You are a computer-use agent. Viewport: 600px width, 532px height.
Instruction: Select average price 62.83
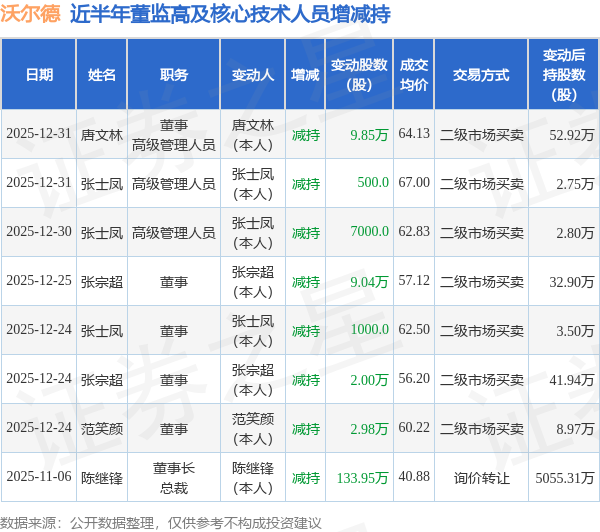(x=414, y=232)
